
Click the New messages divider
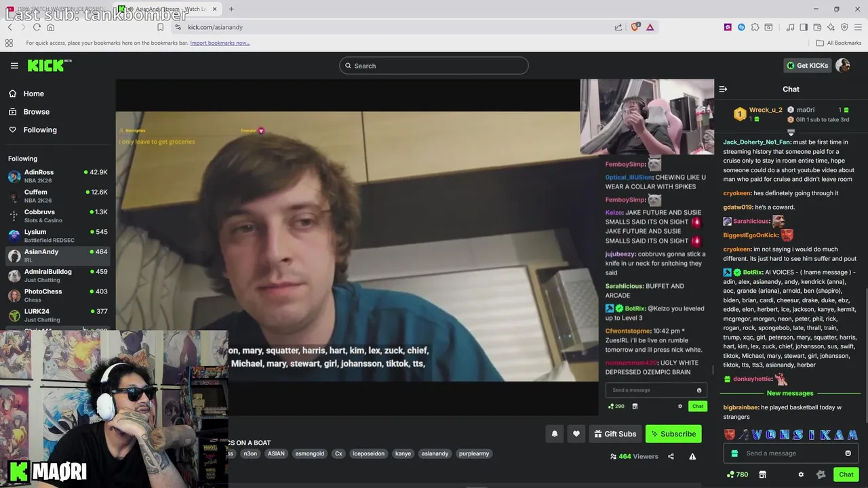790,393
